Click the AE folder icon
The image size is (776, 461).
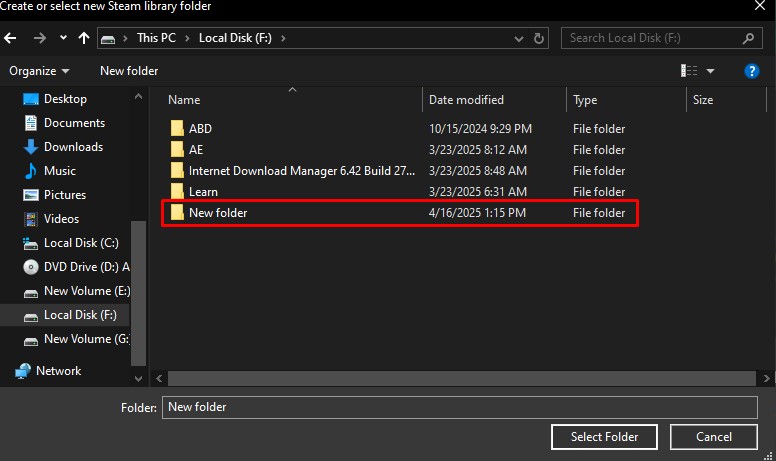[x=177, y=149]
